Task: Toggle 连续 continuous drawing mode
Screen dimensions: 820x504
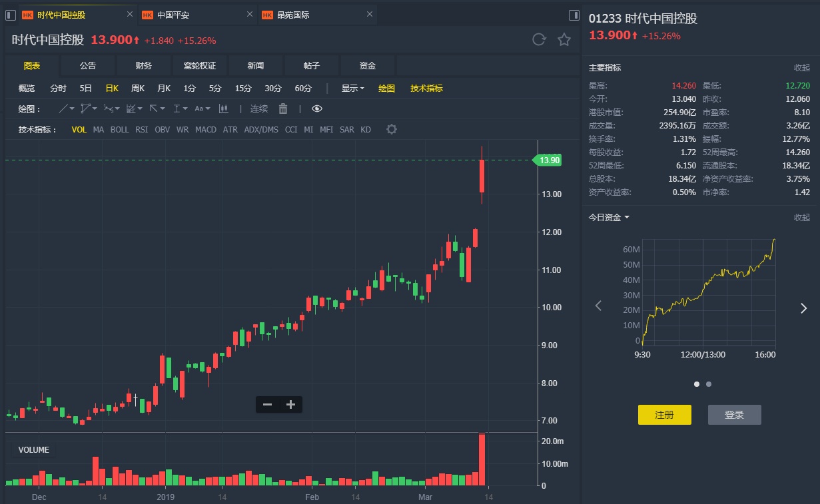Action: tap(259, 109)
